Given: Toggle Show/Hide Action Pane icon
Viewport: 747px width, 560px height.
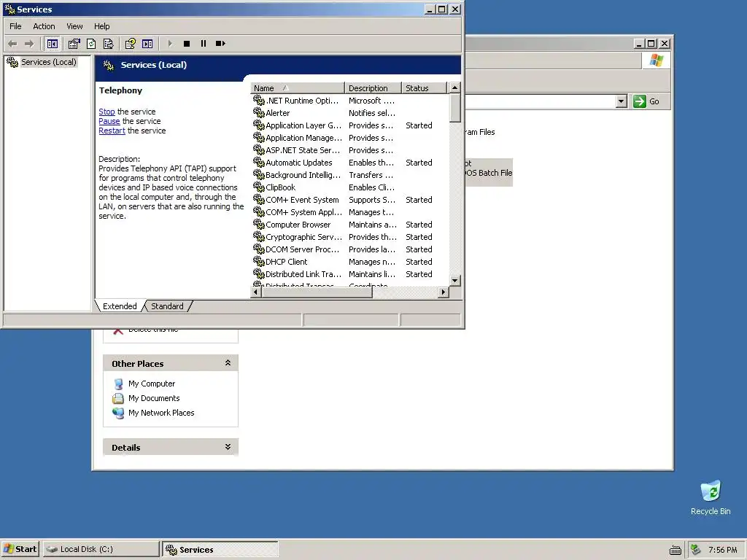Looking at the screenshot, I should [x=147, y=44].
